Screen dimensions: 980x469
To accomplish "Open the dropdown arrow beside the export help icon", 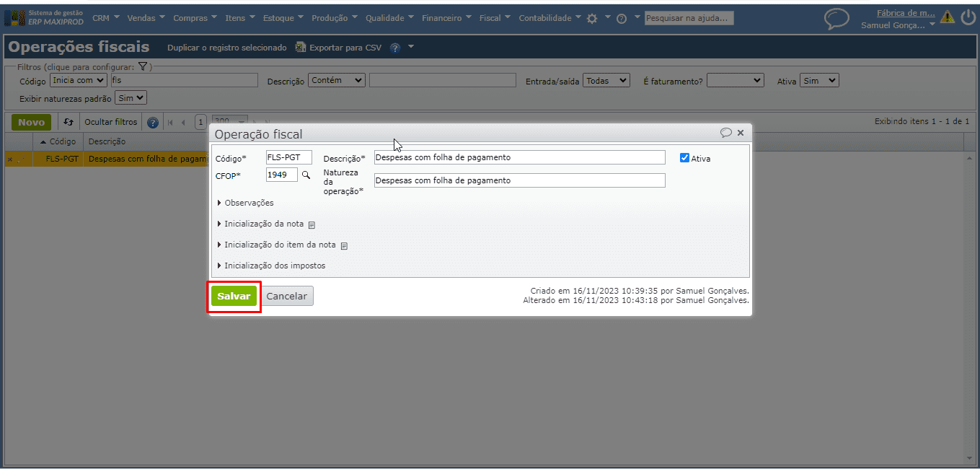I will (411, 47).
